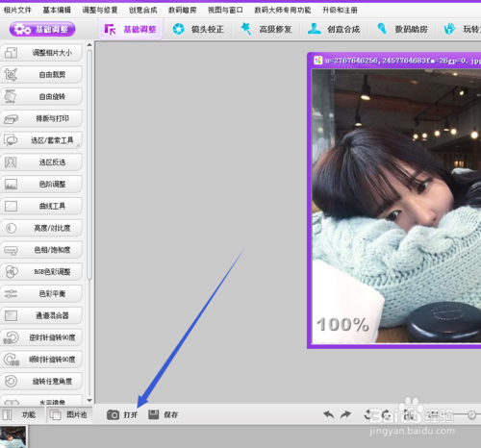Select the 镜头校正 toolbar tab
Image resolution: width=481 pixels, height=448 pixels.
(198, 29)
